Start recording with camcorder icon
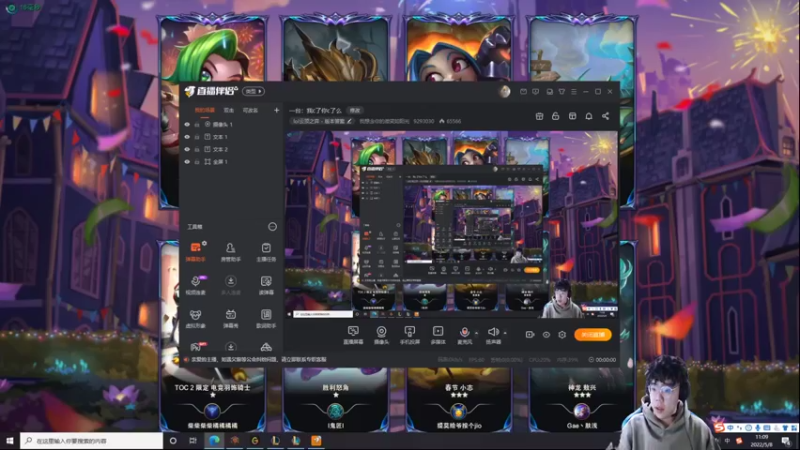Viewport: 800px width, 450px height. pos(530,335)
